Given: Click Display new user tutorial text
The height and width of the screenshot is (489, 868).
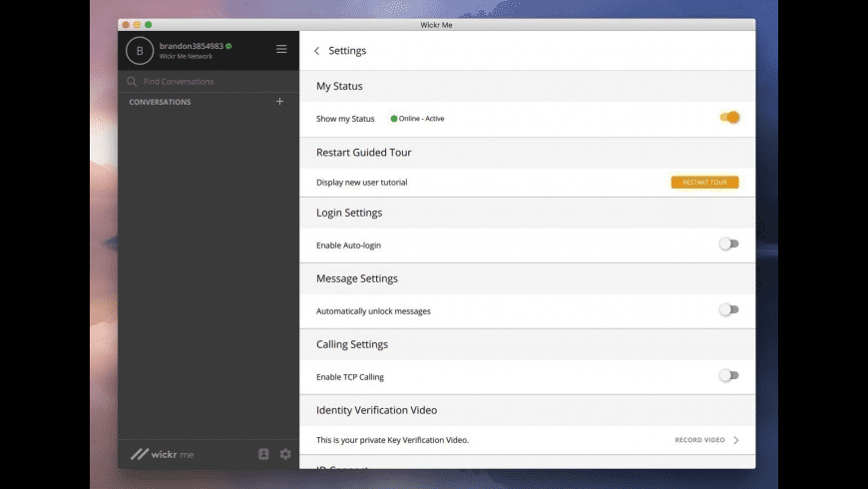Looking at the screenshot, I should [361, 183].
